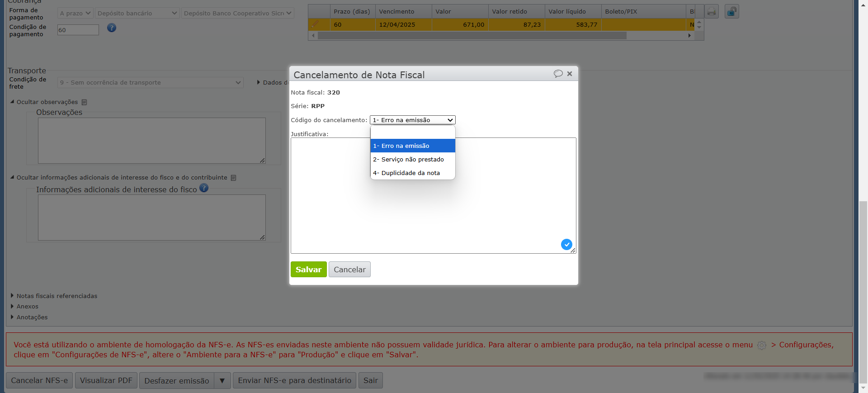Click the Boleto/PIX column header
This screenshot has width=868, height=393.
(644, 12)
